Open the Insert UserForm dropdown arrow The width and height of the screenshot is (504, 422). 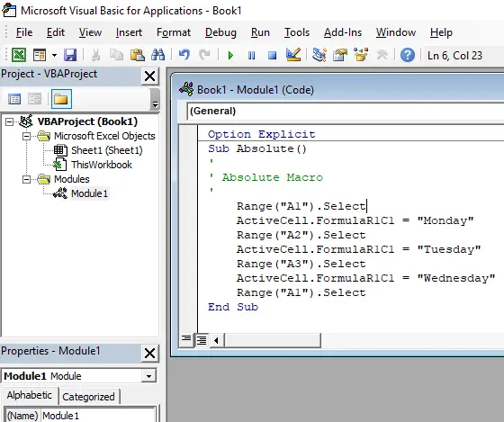(x=54, y=55)
